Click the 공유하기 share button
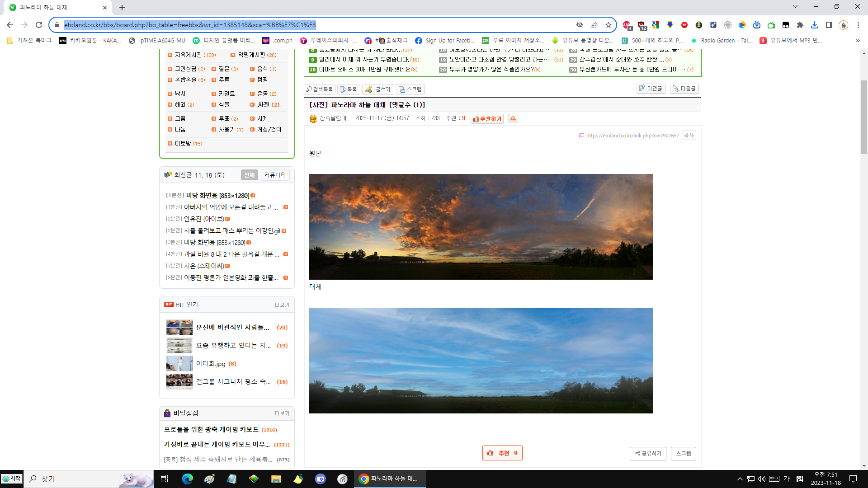This screenshot has height=488, width=868. tap(648, 453)
